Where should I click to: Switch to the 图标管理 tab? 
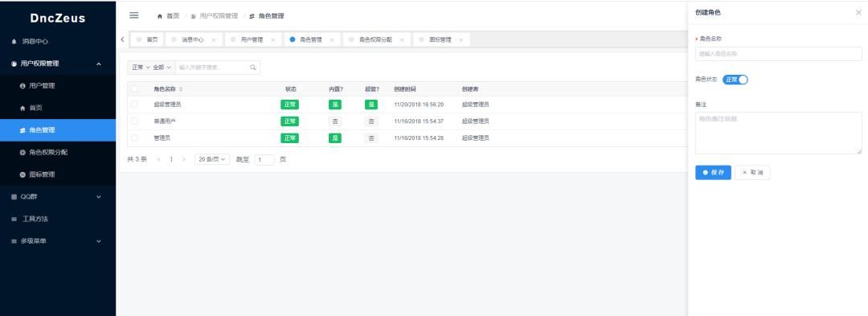click(441, 40)
